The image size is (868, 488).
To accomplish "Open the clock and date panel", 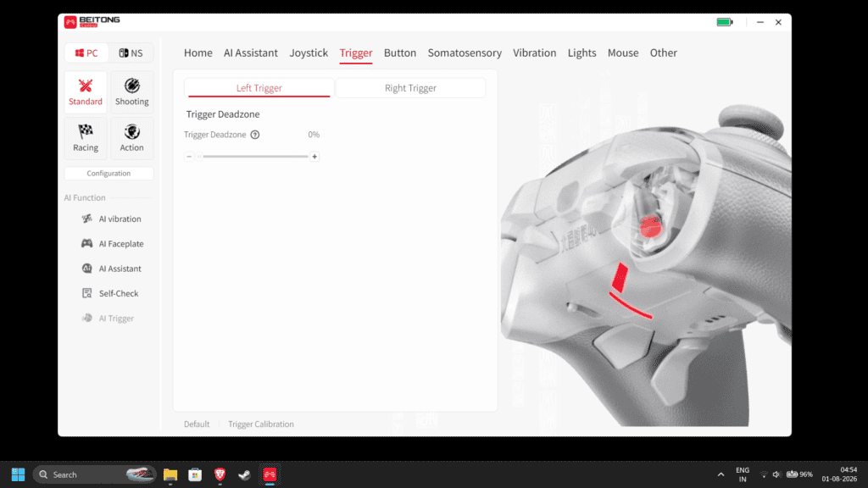I will [839, 474].
